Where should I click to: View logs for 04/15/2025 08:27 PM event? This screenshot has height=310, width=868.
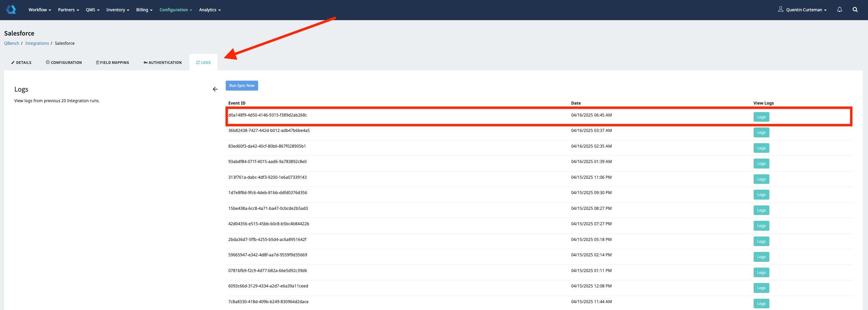[x=761, y=210]
